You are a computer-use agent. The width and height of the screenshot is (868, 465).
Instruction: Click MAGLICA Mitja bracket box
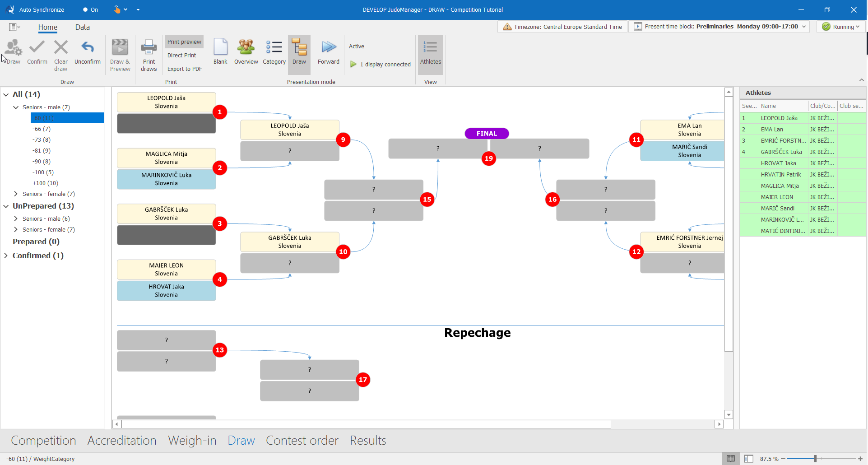[x=166, y=158]
